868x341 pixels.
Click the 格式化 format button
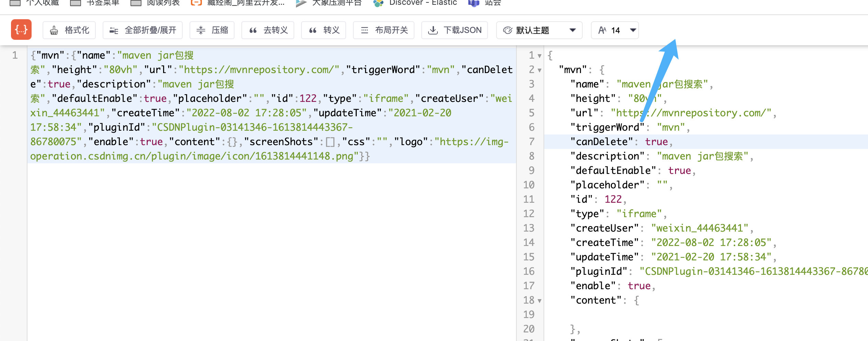pos(69,30)
